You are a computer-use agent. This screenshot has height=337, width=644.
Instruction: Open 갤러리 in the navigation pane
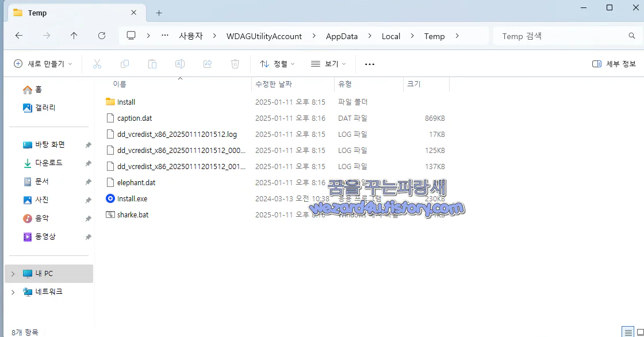click(x=39, y=108)
